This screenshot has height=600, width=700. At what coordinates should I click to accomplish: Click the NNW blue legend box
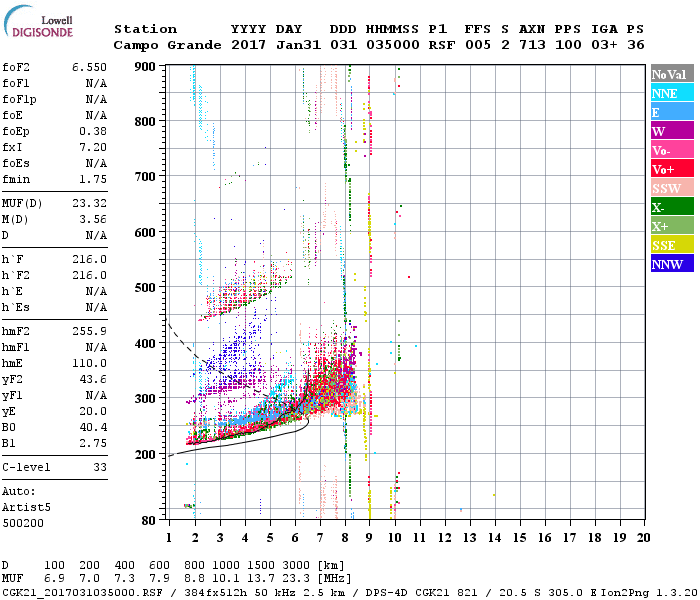[672, 263]
